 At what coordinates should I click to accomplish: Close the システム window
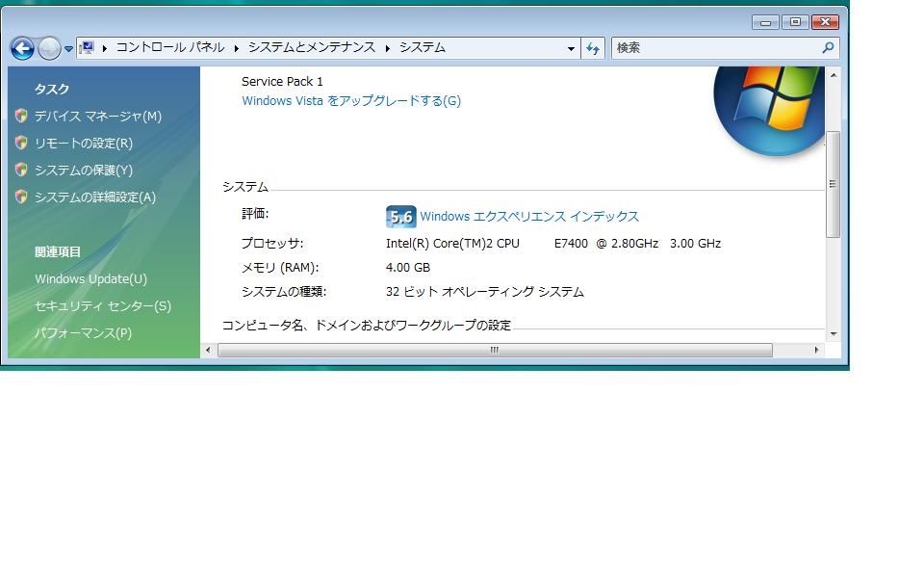tap(825, 22)
